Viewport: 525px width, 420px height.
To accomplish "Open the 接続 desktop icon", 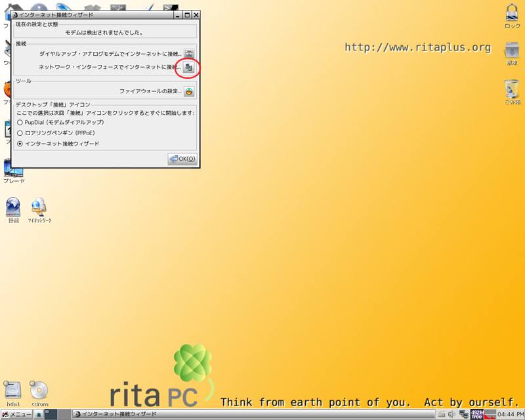I will tap(13, 209).
